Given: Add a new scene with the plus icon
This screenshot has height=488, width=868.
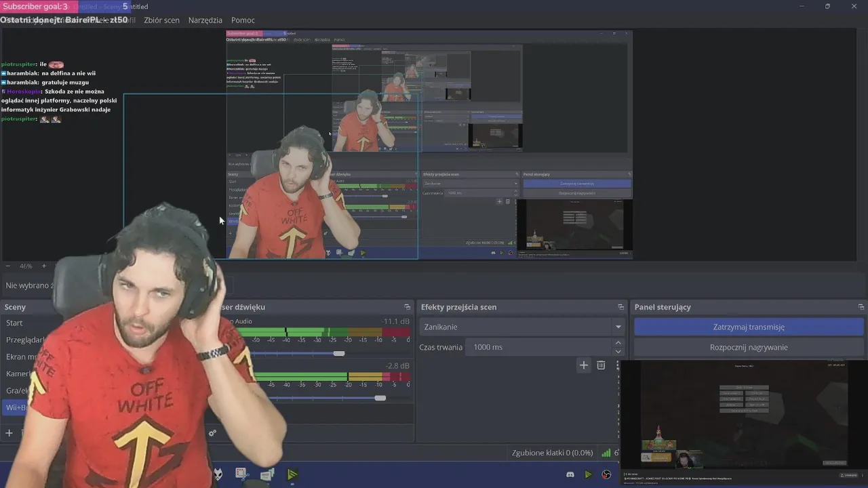Looking at the screenshot, I should click(x=9, y=432).
